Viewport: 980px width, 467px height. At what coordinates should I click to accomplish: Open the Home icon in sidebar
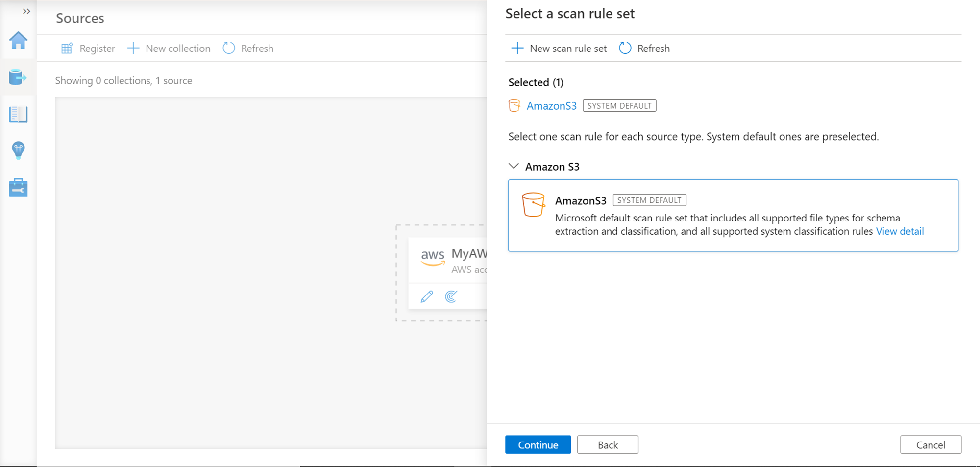(x=18, y=41)
